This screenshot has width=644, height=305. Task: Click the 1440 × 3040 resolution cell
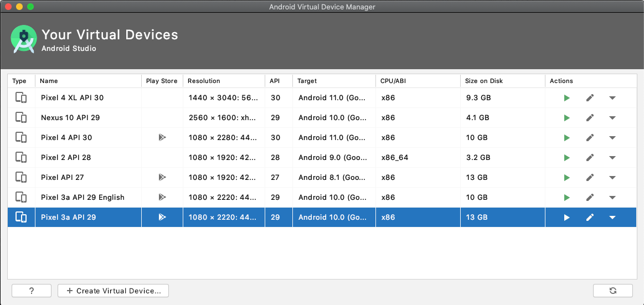[x=223, y=97]
